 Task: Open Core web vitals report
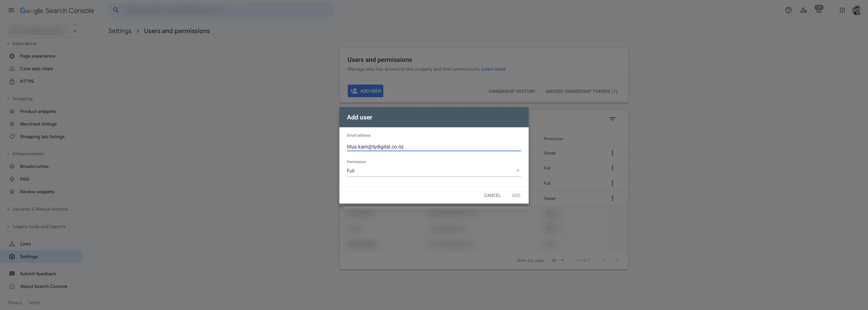point(36,68)
